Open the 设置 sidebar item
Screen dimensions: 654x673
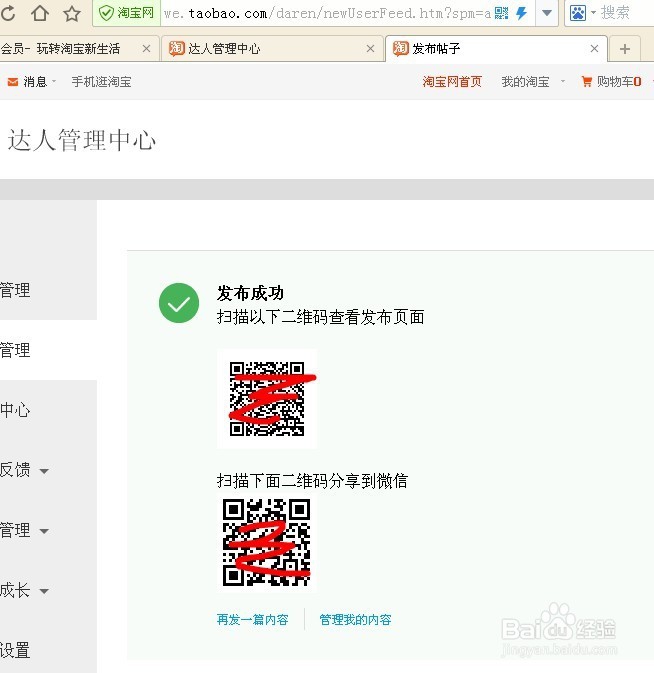[x=15, y=650]
